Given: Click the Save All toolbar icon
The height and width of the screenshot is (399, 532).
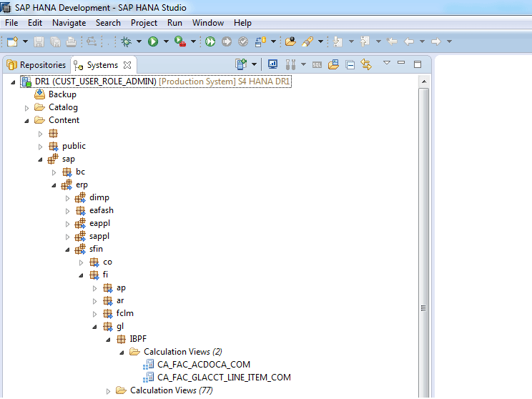Looking at the screenshot, I should pos(55,41).
